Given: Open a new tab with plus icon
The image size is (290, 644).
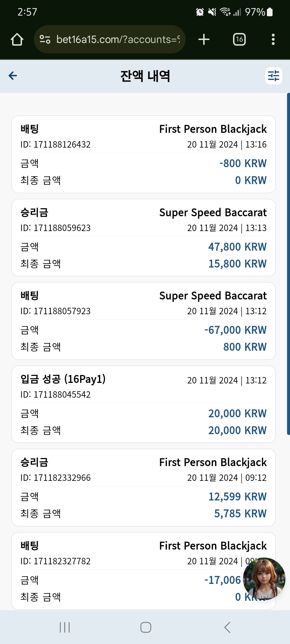Looking at the screenshot, I should [204, 39].
